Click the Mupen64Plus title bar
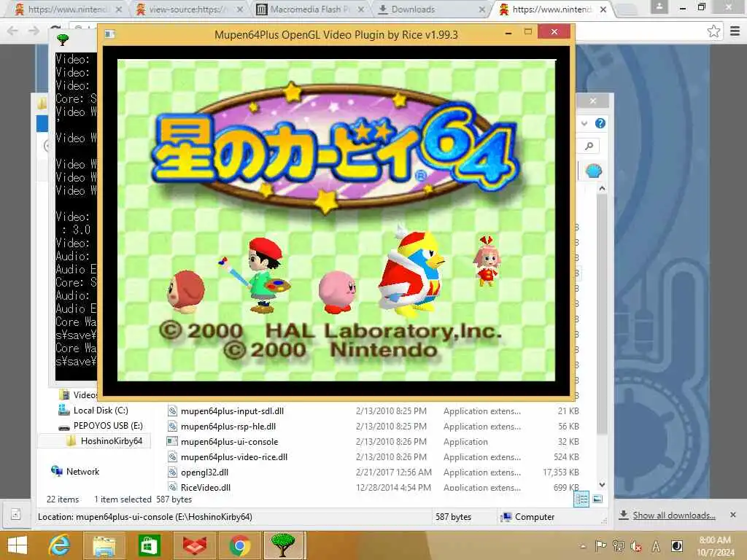 pyautogui.click(x=336, y=34)
